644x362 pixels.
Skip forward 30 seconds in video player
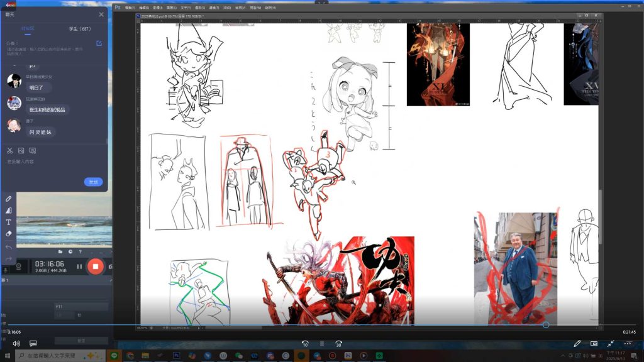[338, 344]
